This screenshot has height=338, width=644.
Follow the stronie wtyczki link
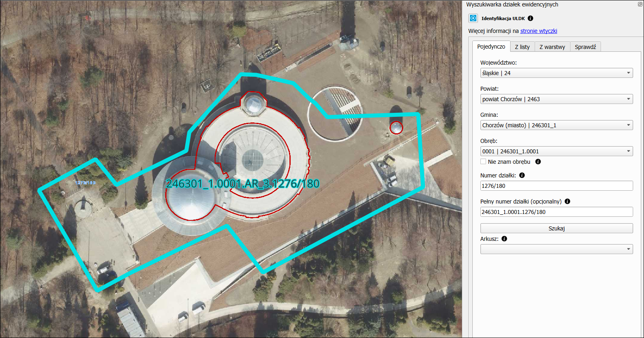tap(539, 31)
